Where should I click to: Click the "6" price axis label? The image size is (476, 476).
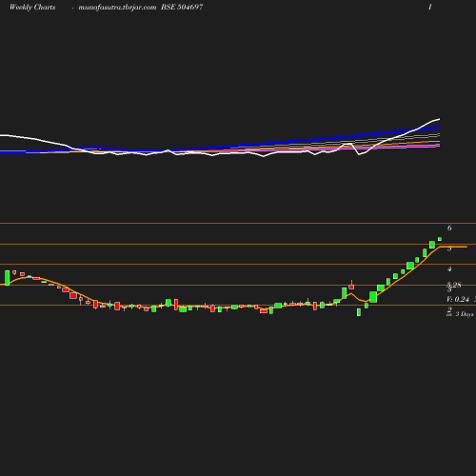pyautogui.click(x=449, y=228)
